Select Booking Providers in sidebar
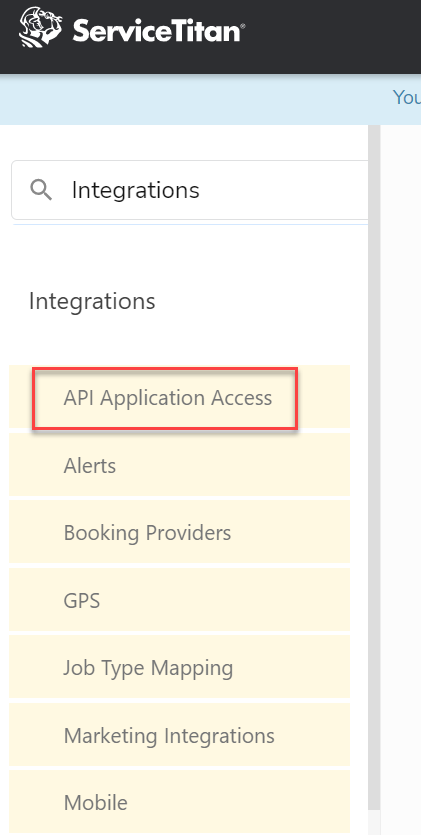The width and height of the screenshot is (421, 835). [x=179, y=533]
